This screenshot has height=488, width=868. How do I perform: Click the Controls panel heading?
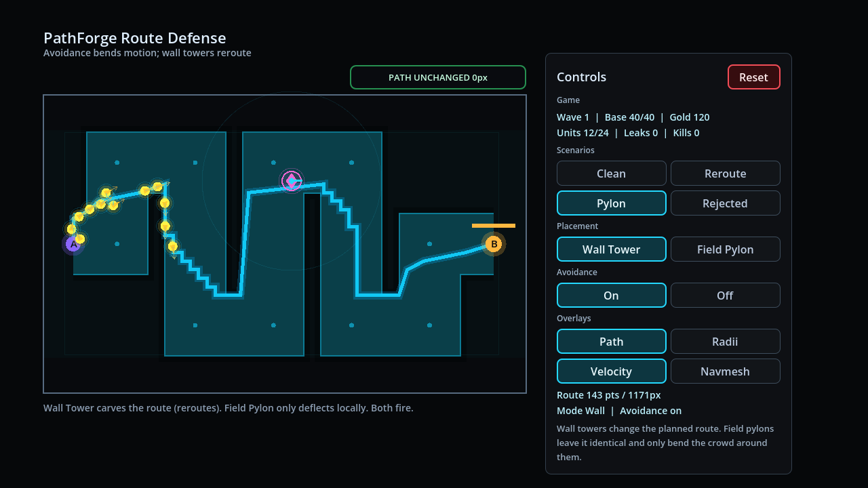582,77
